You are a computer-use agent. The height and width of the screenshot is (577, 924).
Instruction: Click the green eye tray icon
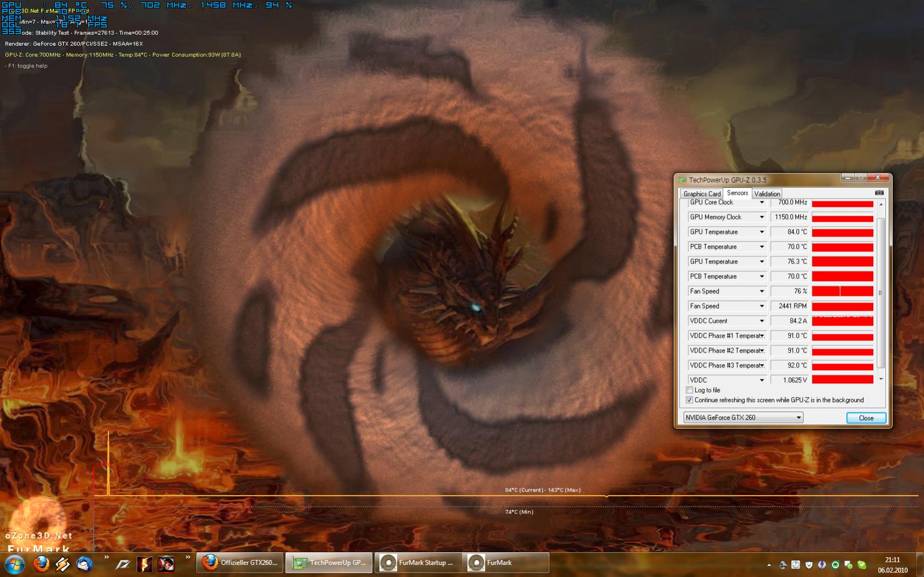(835, 565)
